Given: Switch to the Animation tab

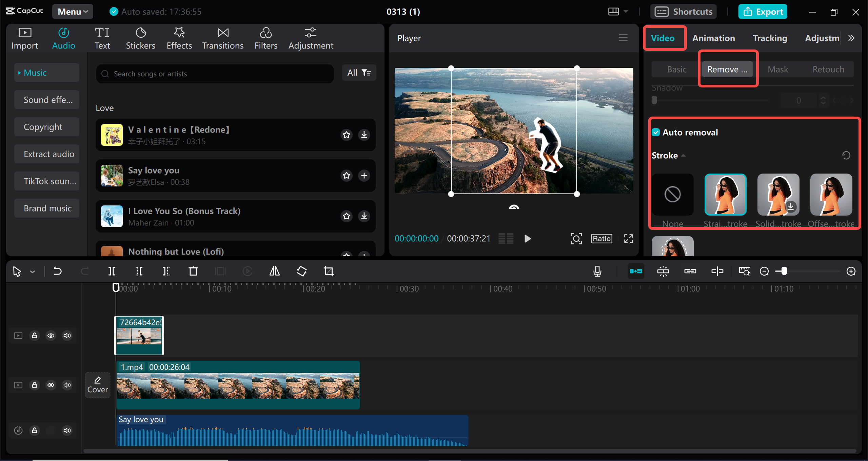Looking at the screenshot, I should click(x=714, y=38).
